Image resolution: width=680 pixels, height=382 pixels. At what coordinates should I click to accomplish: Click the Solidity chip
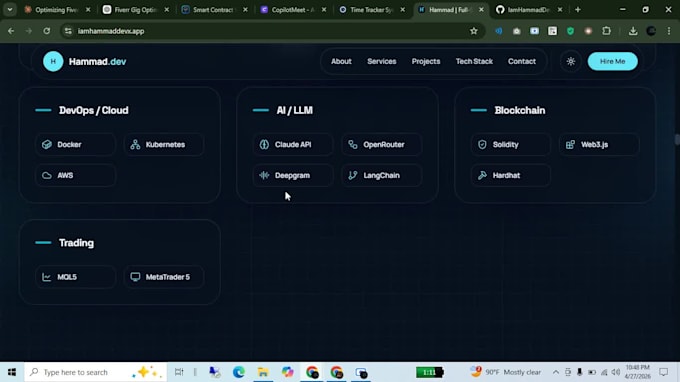[x=511, y=144]
